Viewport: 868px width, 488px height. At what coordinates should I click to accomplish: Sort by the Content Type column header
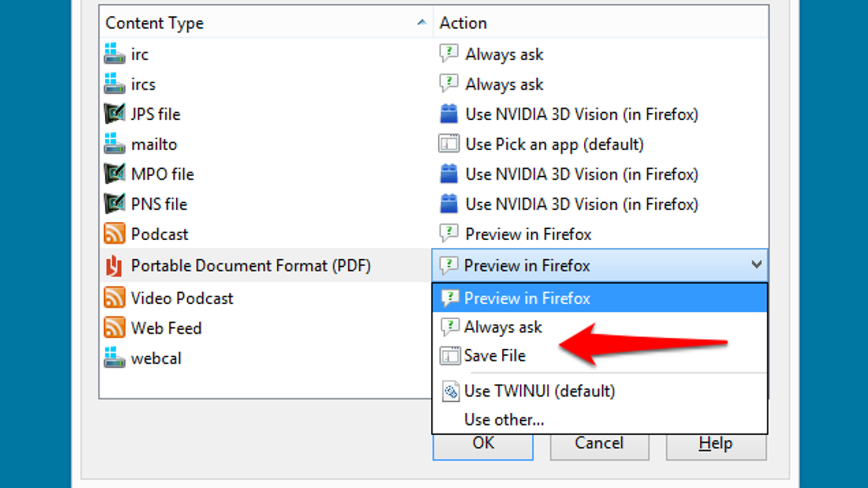click(266, 22)
